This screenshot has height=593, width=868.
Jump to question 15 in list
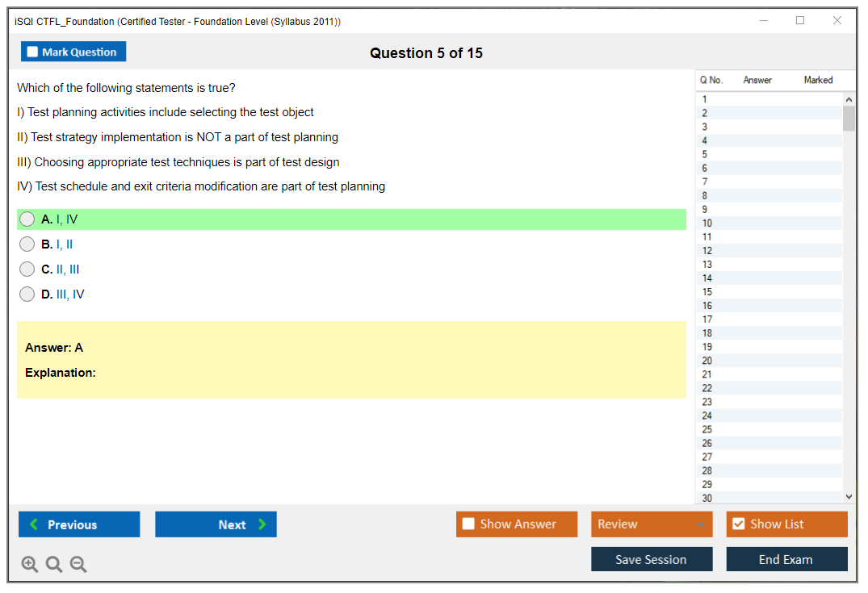point(707,292)
